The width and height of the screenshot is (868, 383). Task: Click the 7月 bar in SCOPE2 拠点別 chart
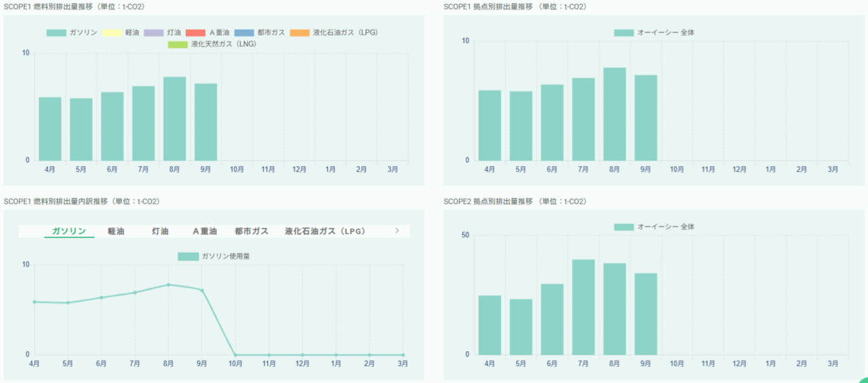(583, 306)
